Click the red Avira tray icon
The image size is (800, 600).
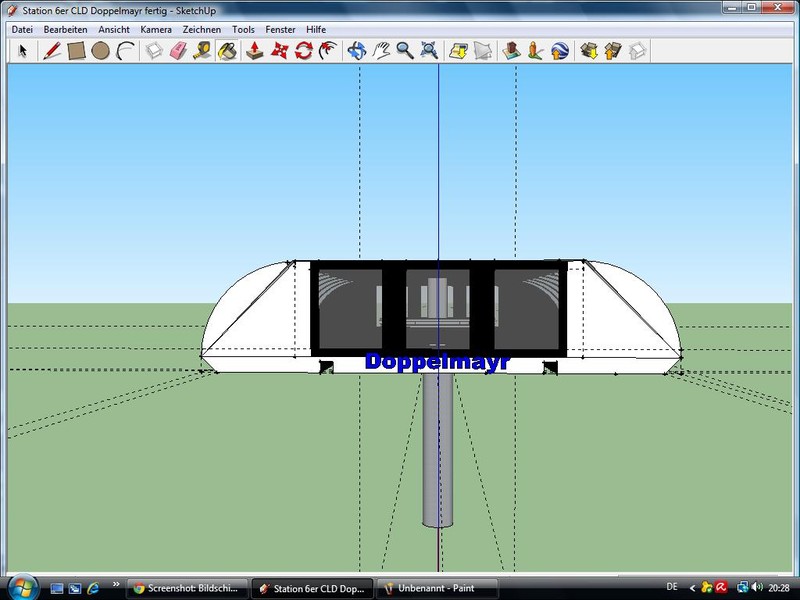click(721, 588)
